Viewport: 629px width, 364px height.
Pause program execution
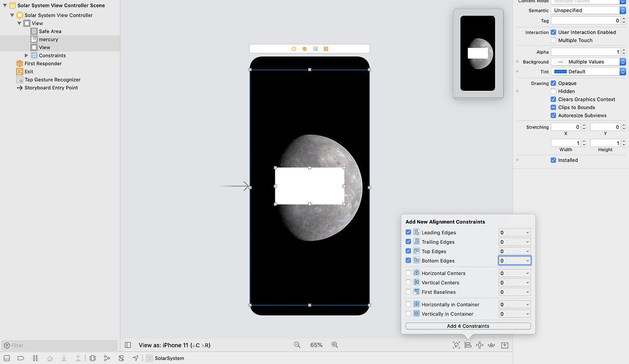coord(35,358)
